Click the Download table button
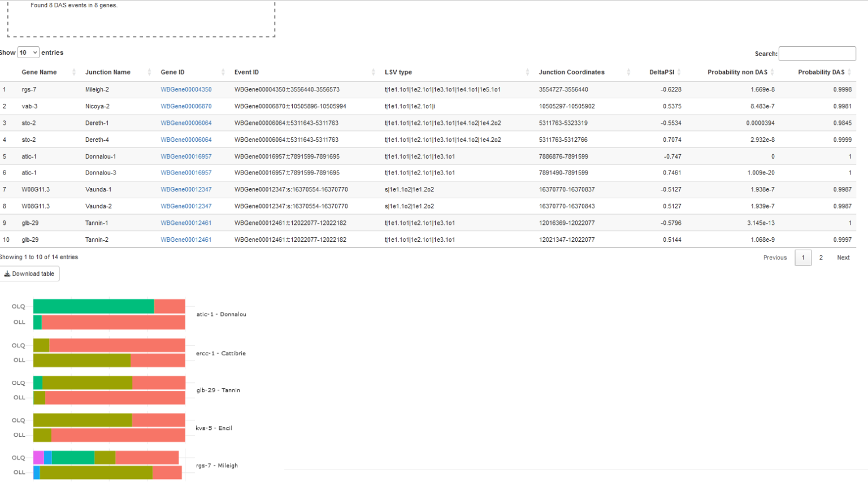868x483 pixels. point(29,274)
